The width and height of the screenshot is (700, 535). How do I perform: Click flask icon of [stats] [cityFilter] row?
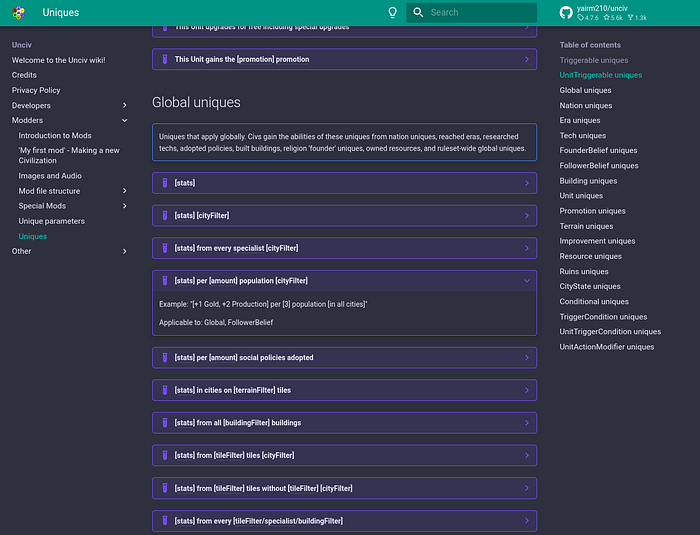165,216
